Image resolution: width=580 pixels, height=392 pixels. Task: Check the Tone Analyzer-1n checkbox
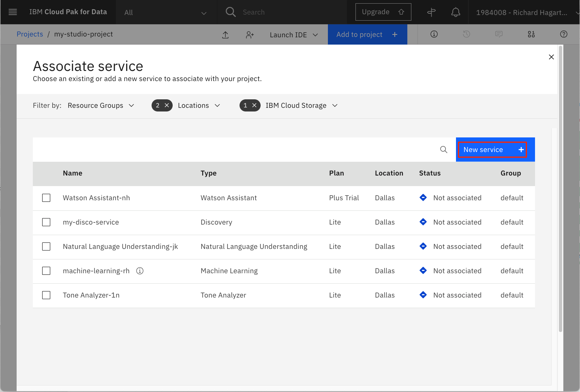(x=46, y=295)
